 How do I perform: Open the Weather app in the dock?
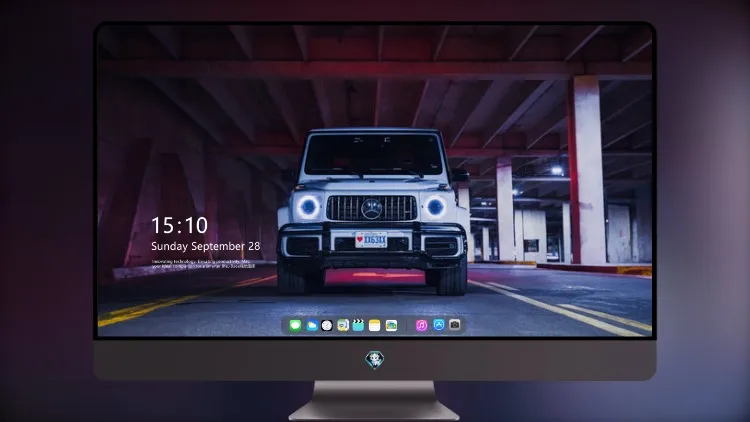[311, 325]
